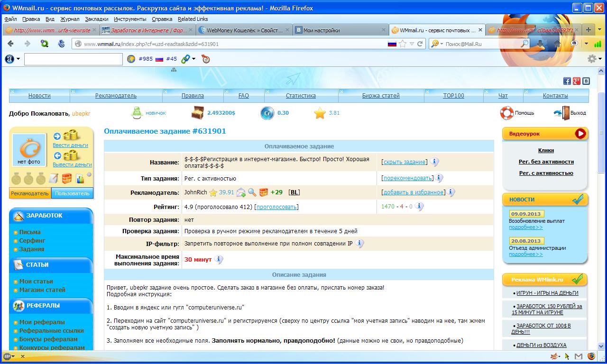Click the info icon in the IP-фильтр row
The width and height of the screenshot is (607, 364).
pyautogui.click(x=359, y=244)
